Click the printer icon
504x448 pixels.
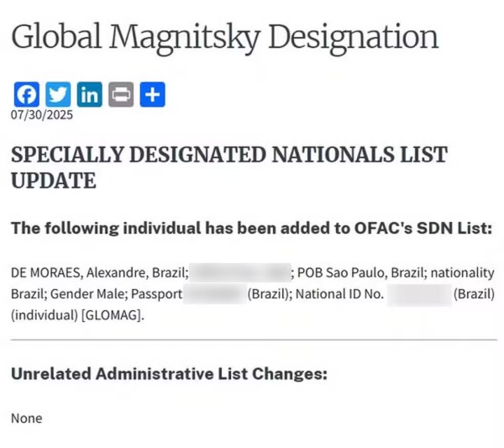pyautogui.click(x=121, y=95)
